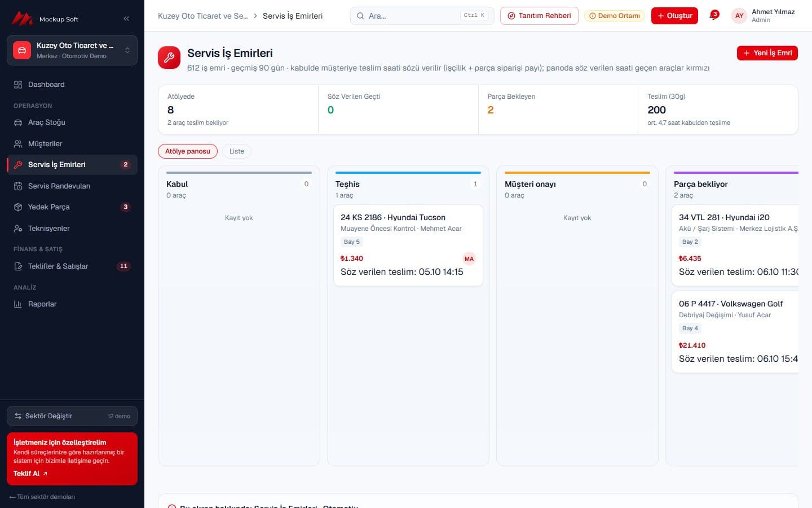The width and height of the screenshot is (812, 508).
Task: Click the Bay 4 tag
Action: pyautogui.click(x=690, y=328)
